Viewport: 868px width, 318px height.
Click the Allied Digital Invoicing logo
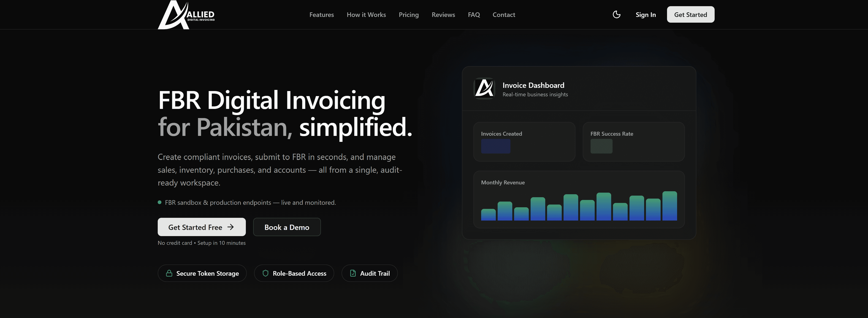pyautogui.click(x=186, y=14)
